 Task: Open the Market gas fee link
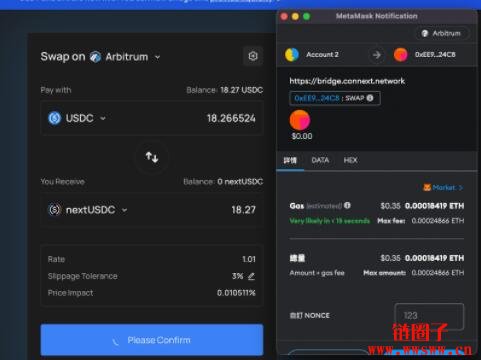pyautogui.click(x=443, y=188)
